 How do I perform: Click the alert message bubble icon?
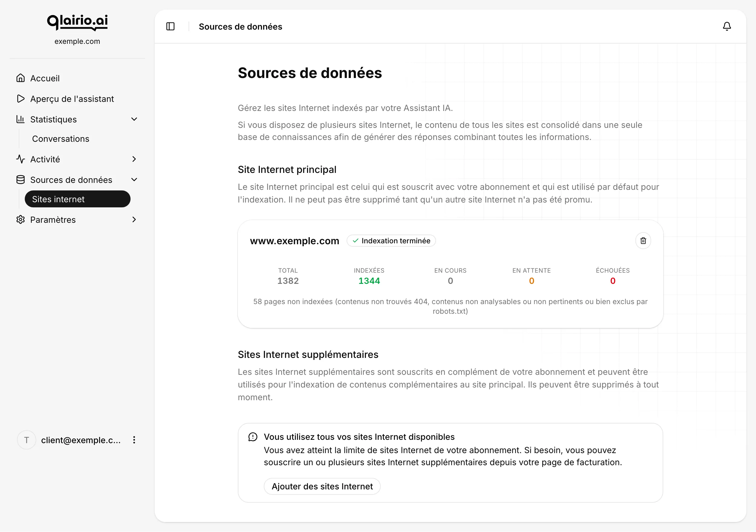(x=253, y=437)
